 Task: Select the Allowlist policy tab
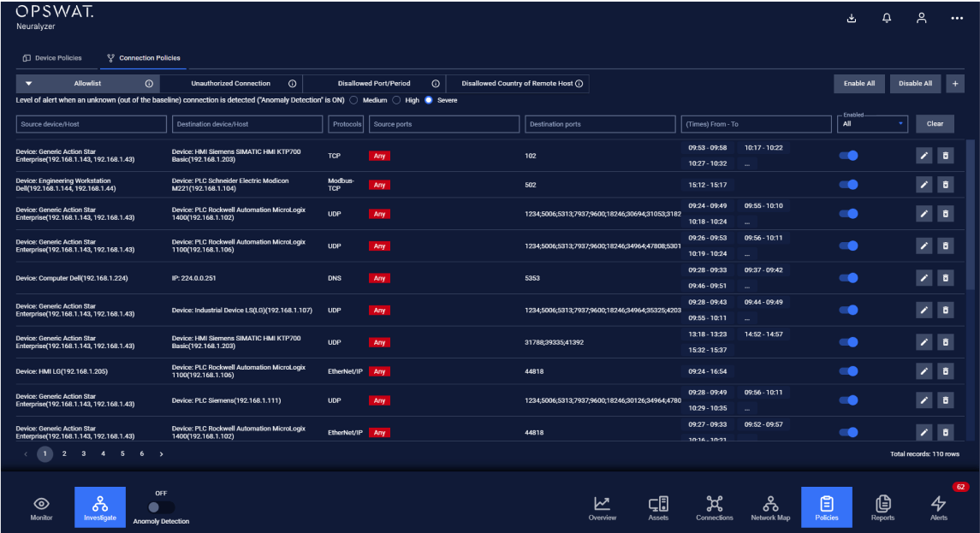point(87,84)
